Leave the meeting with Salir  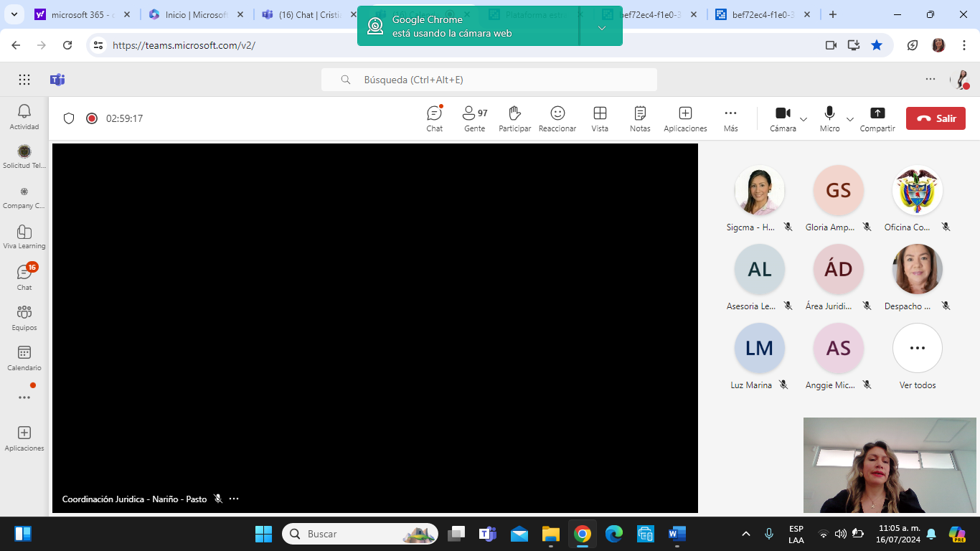coord(936,118)
